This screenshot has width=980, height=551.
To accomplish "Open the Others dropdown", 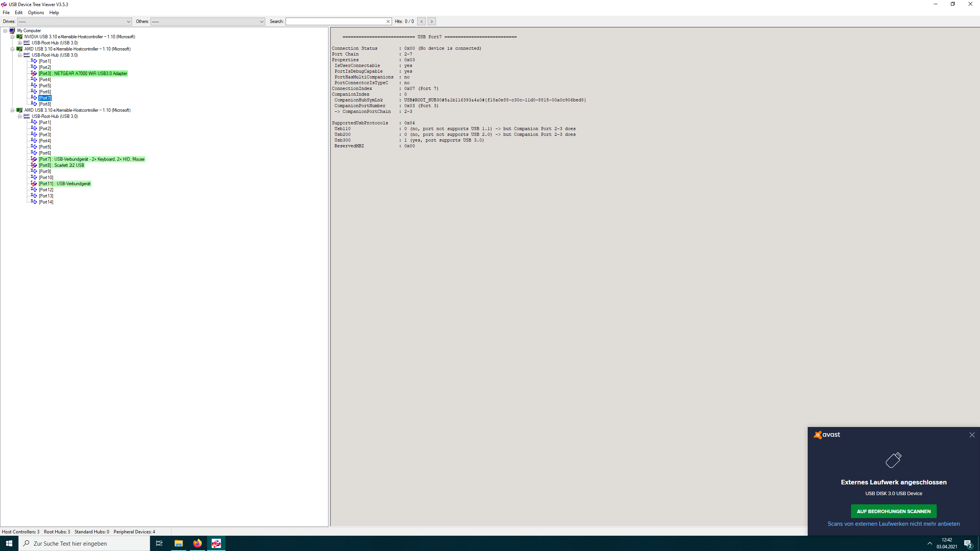I will tap(261, 21).
